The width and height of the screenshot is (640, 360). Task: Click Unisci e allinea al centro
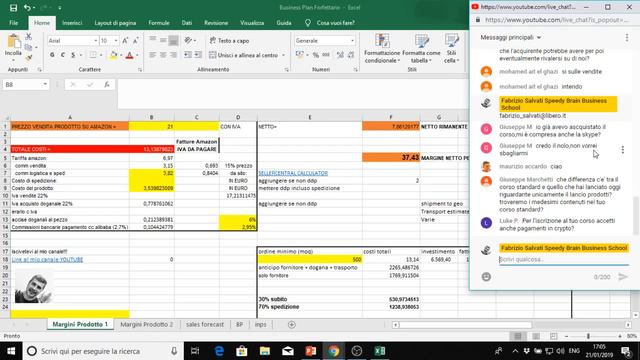click(243, 55)
